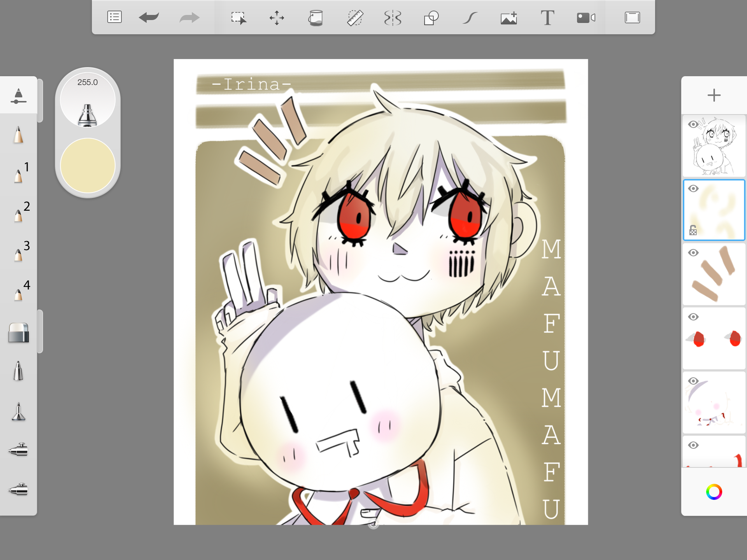Click the fullscreen toggle button in toolbar
747x560 pixels.
click(632, 17)
